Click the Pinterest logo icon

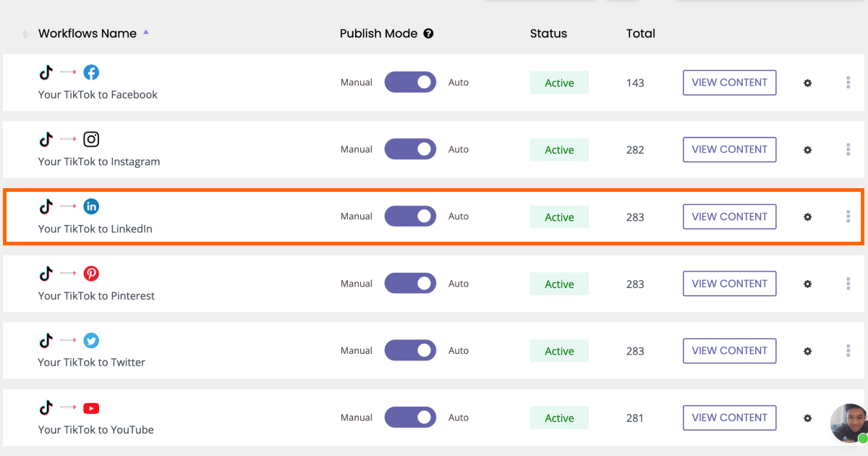pyautogui.click(x=91, y=274)
